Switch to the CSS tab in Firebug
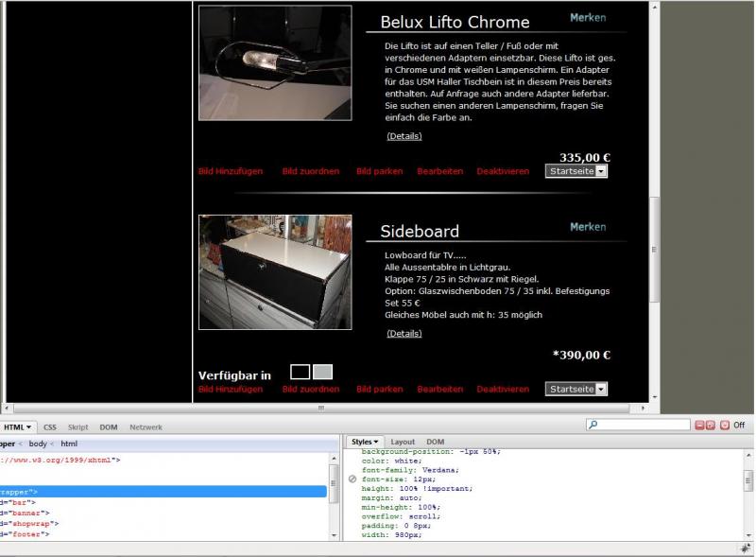The width and height of the screenshot is (756, 557). (50, 427)
